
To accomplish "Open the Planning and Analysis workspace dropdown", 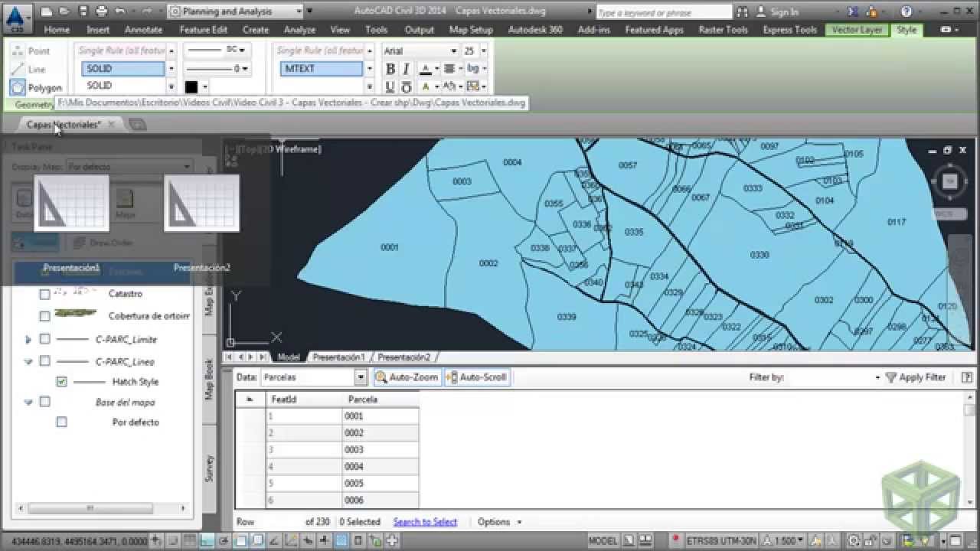I will tap(298, 11).
